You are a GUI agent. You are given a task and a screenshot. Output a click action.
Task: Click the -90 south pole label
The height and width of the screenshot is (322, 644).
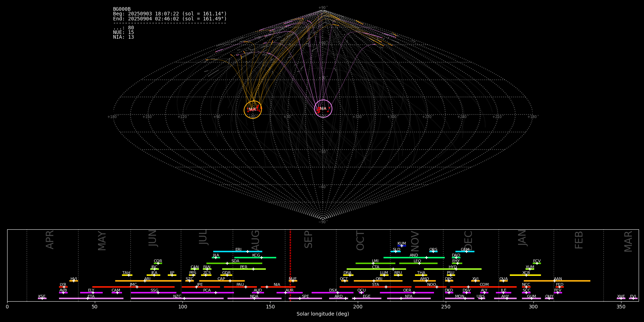(x=322, y=222)
